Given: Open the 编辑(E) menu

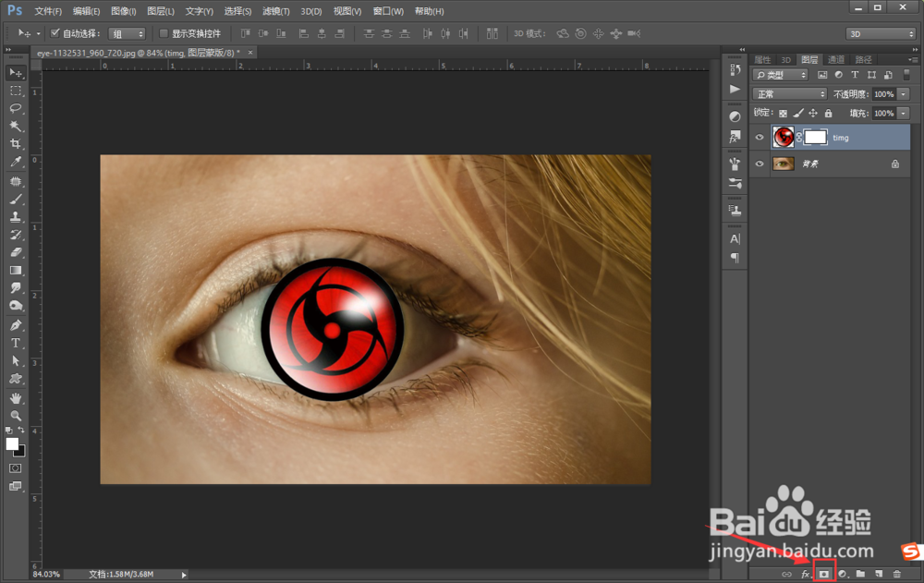Looking at the screenshot, I should [87, 11].
